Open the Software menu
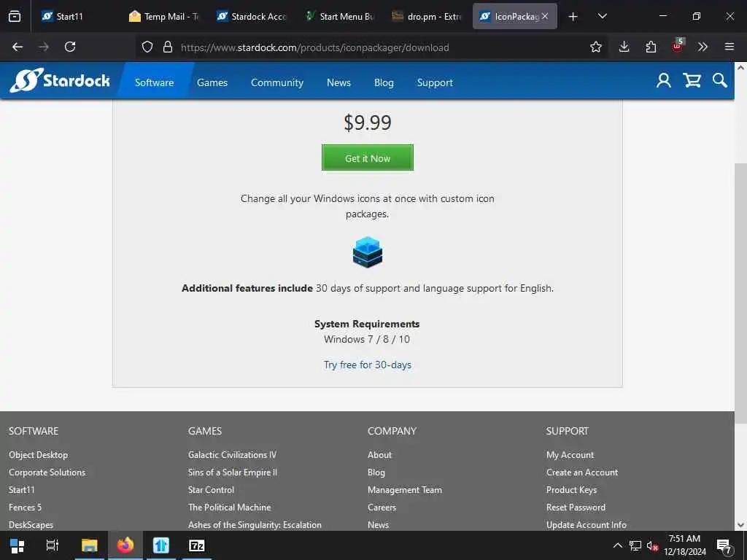This screenshot has width=747, height=560. pyautogui.click(x=155, y=82)
